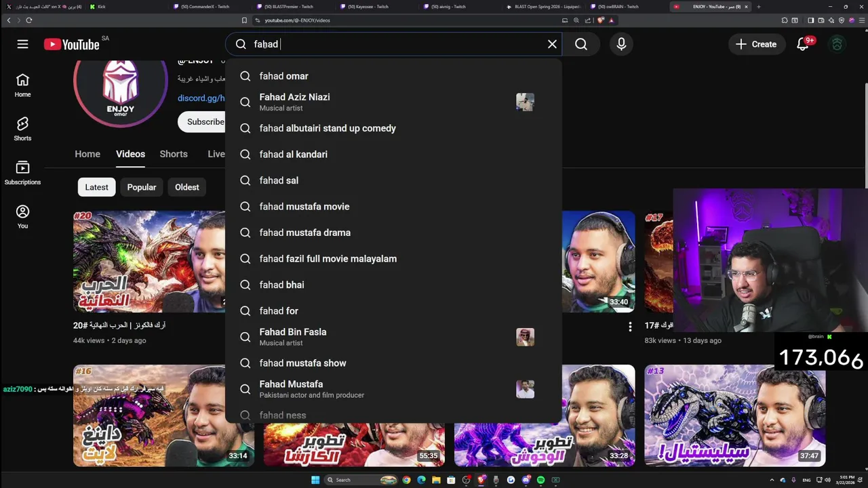Open the YouTube guide hamburger menu
This screenshot has width=868, height=488.
(22, 44)
